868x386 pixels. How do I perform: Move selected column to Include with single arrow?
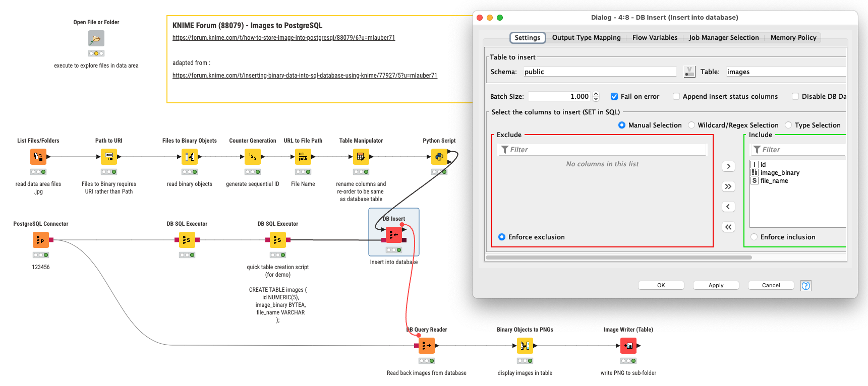728,166
